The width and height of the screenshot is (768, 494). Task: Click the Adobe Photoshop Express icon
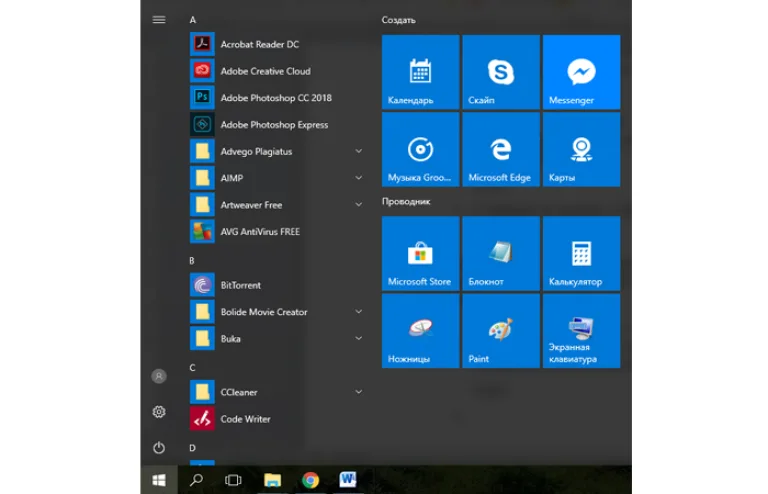pyautogui.click(x=202, y=124)
